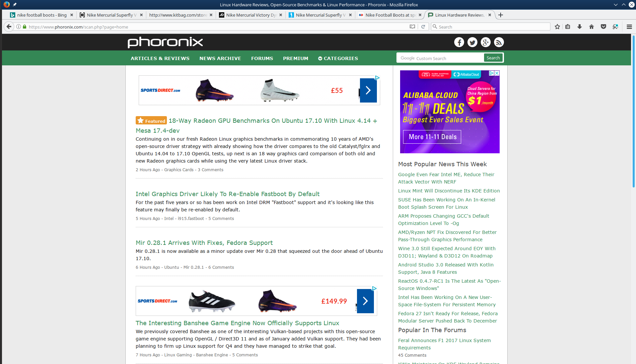Screen dimensions: 636x364
Task: Click the Google Custom Search field
Action: coord(440,58)
